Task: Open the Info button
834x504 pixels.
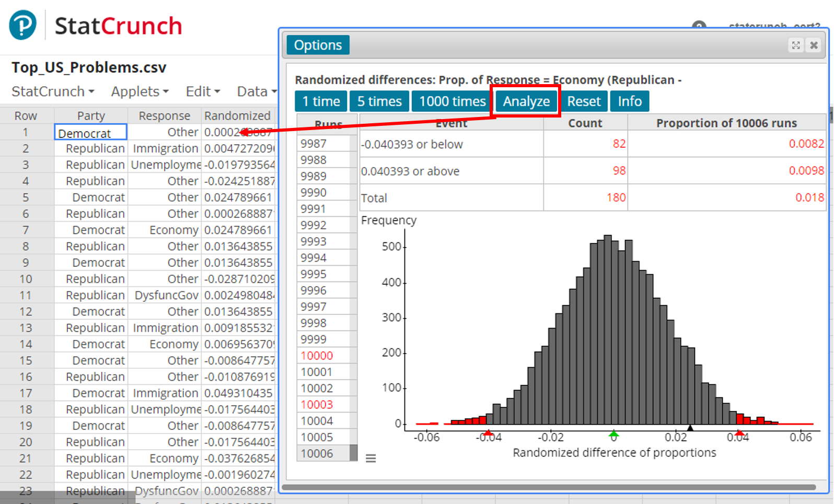Action: click(630, 101)
